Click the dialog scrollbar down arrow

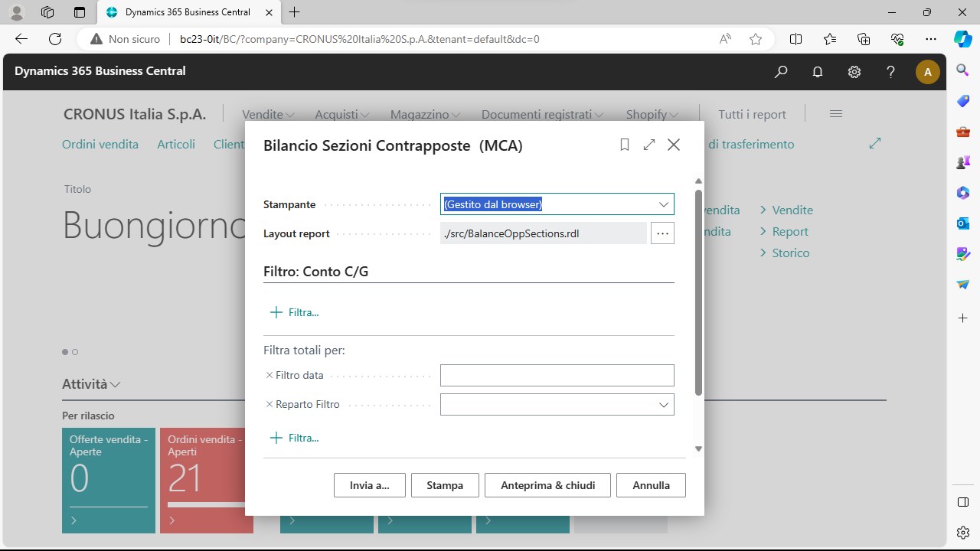point(698,449)
